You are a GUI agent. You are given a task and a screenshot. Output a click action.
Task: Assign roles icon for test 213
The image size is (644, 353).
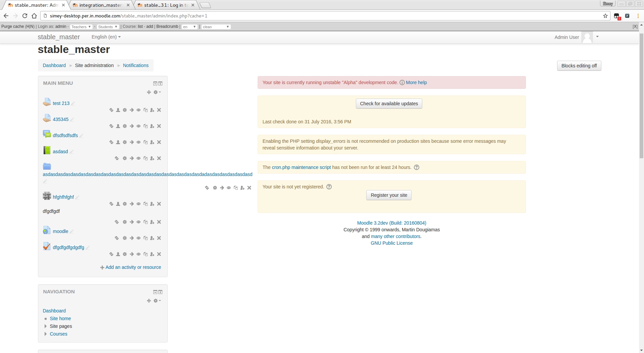point(152,110)
